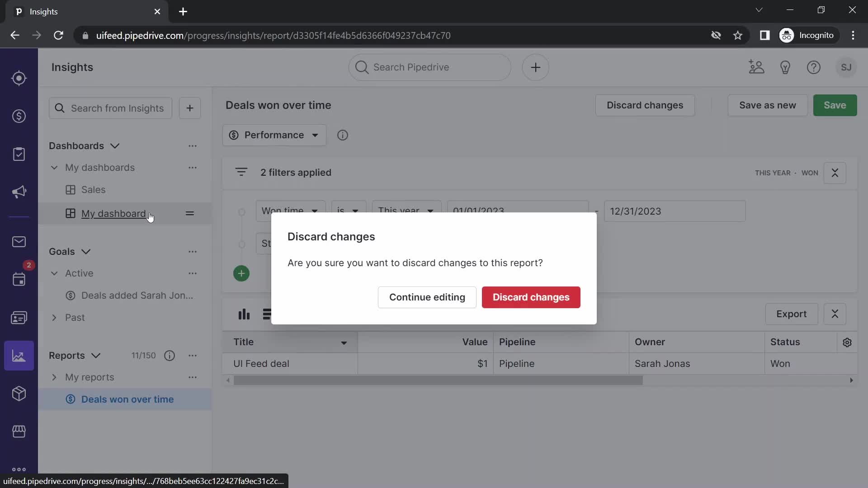This screenshot has width=868, height=488.
Task: Click Reports limit info icon
Action: [x=170, y=356]
